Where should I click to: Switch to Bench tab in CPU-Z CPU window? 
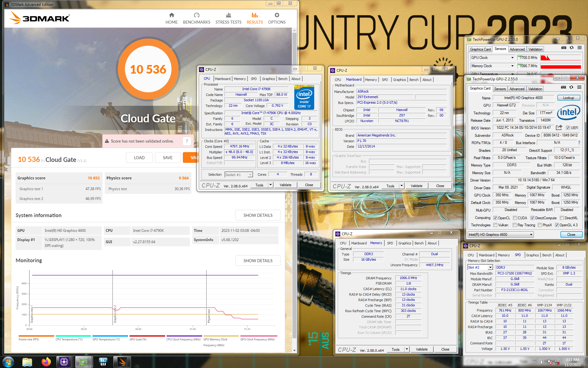click(x=283, y=79)
